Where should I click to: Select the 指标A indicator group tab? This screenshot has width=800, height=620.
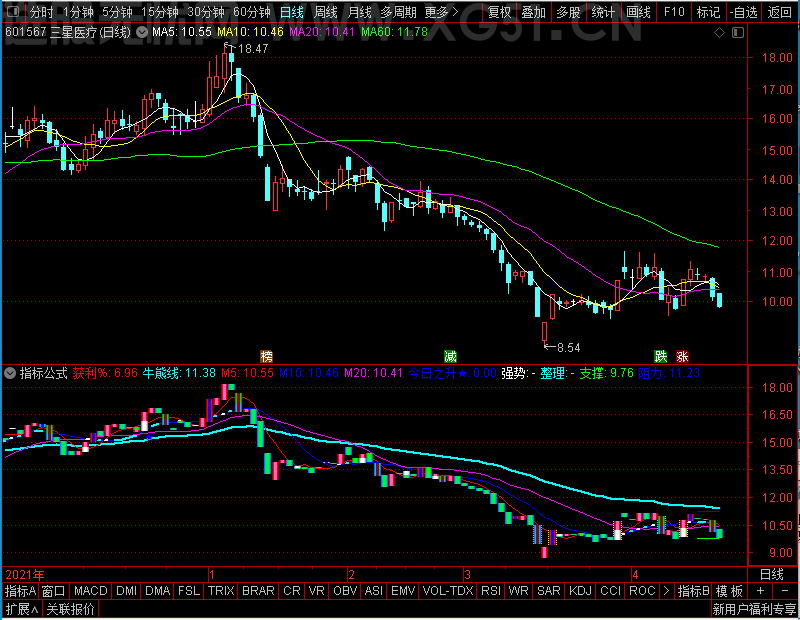[x=20, y=590]
